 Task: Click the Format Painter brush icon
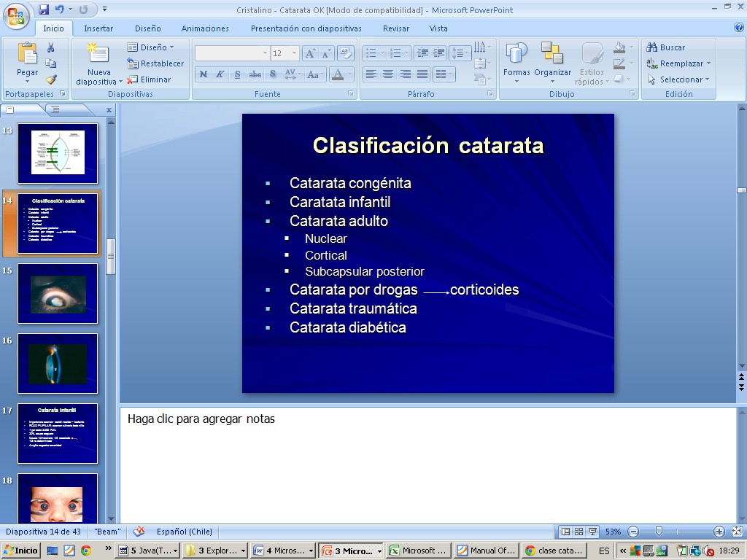[51, 79]
